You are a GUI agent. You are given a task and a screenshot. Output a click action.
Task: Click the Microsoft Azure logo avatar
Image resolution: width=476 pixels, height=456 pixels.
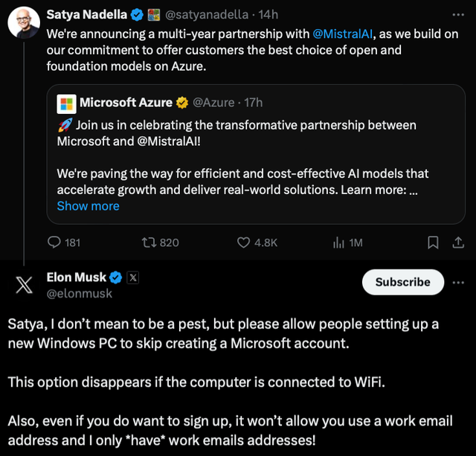(x=66, y=104)
